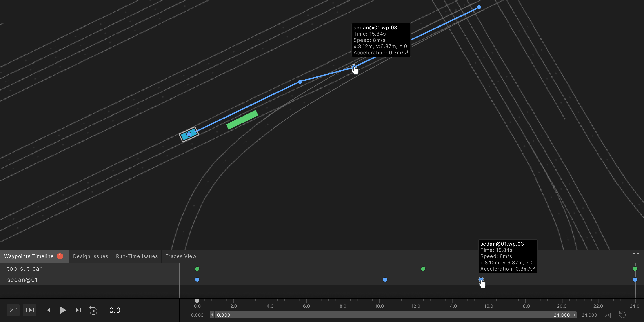Screen dimensions: 644x322
Task: Click top_sut_car's final waypoint at 24.0s
Action: 635,269
